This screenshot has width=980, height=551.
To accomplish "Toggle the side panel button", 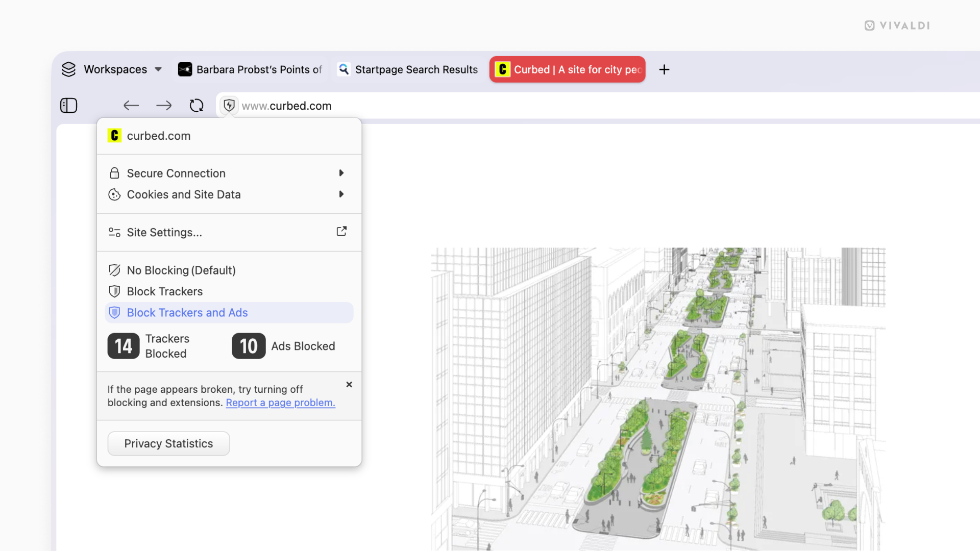I will pos(68,106).
